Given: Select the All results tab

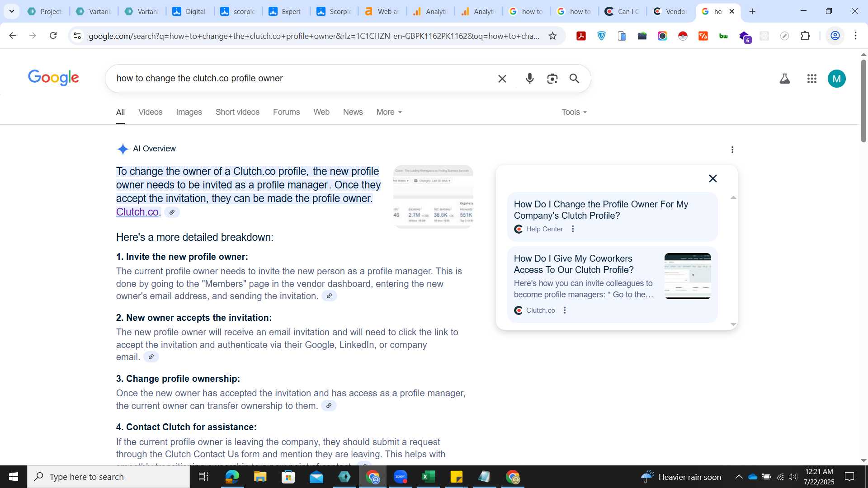Looking at the screenshot, I should click(120, 113).
